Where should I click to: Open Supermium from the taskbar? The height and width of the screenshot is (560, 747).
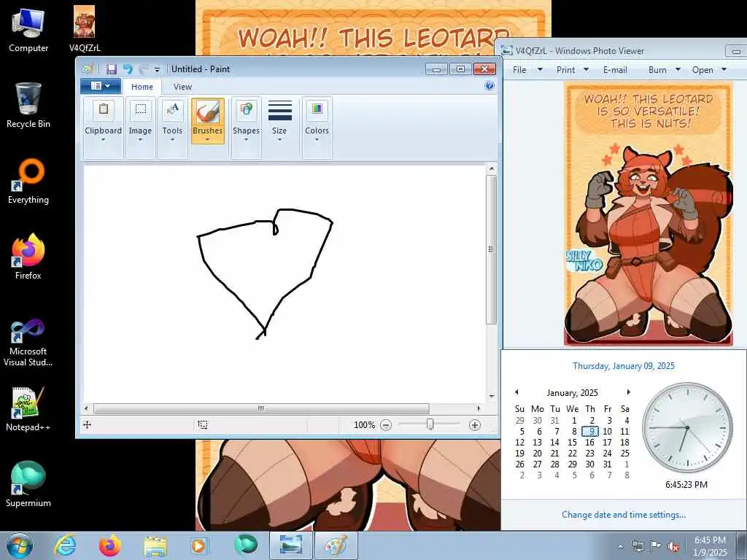tap(245, 545)
